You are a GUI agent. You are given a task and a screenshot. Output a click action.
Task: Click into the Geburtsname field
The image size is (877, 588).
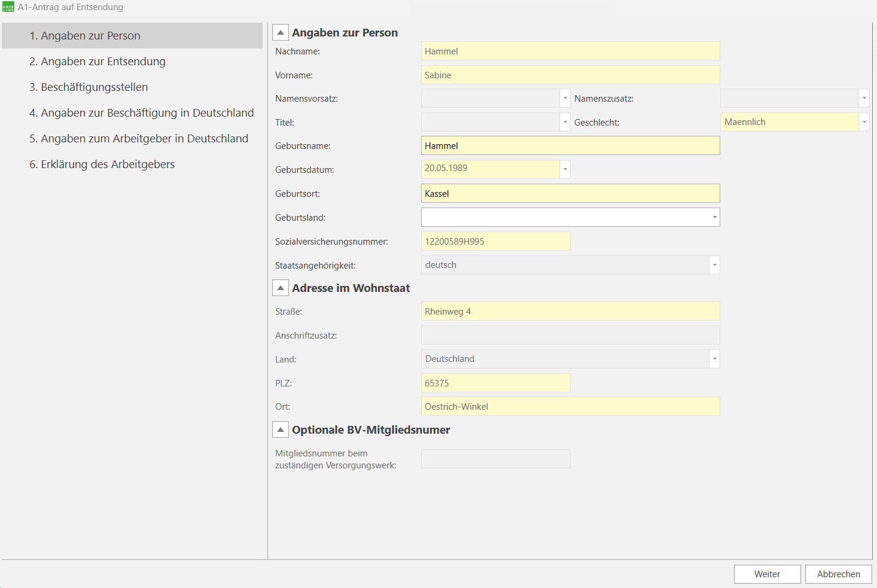(570, 146)
